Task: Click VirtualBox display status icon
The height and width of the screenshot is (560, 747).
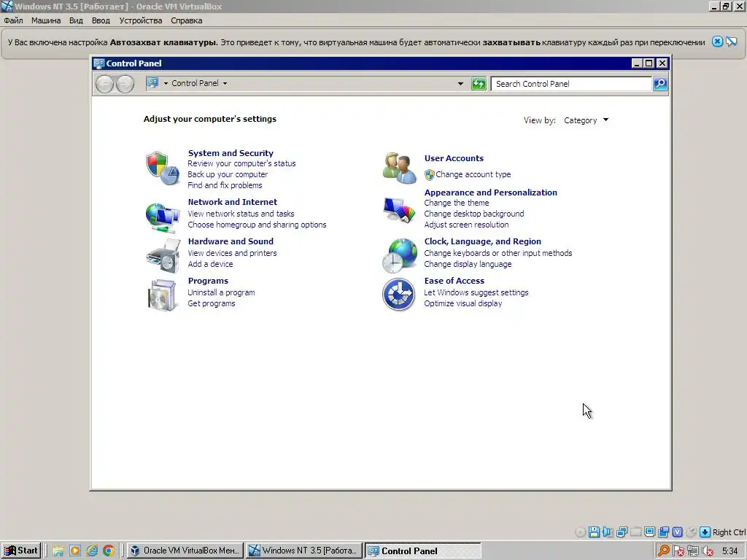Action: tap(649, 532)
